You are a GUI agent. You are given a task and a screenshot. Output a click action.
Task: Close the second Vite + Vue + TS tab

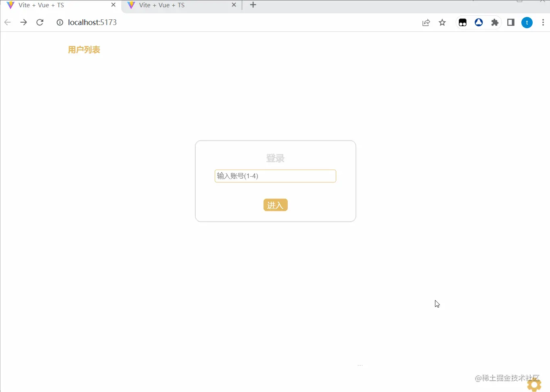tap(234, 5)
